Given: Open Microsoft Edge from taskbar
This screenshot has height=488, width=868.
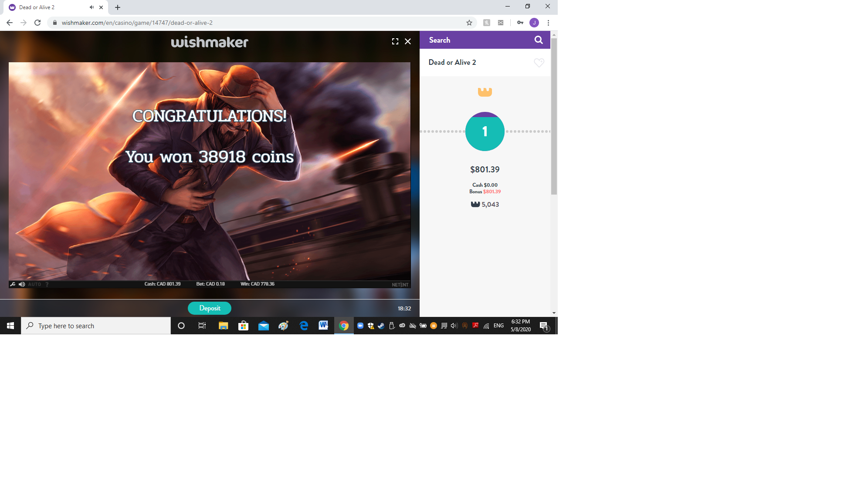Looking at the screenshot, I should pos(304,326).
